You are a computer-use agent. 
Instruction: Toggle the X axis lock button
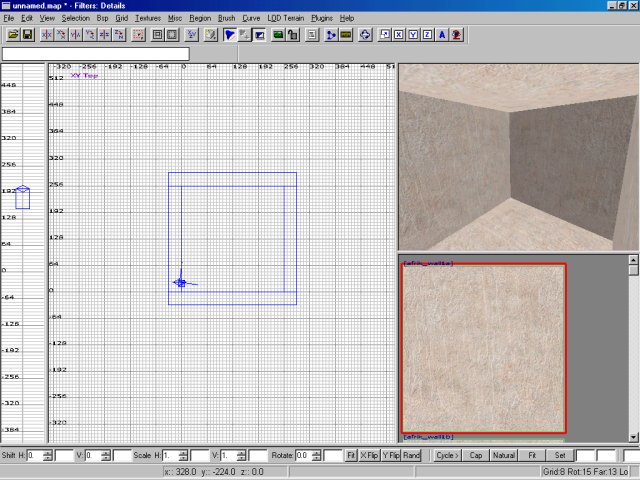click(399, 34)
